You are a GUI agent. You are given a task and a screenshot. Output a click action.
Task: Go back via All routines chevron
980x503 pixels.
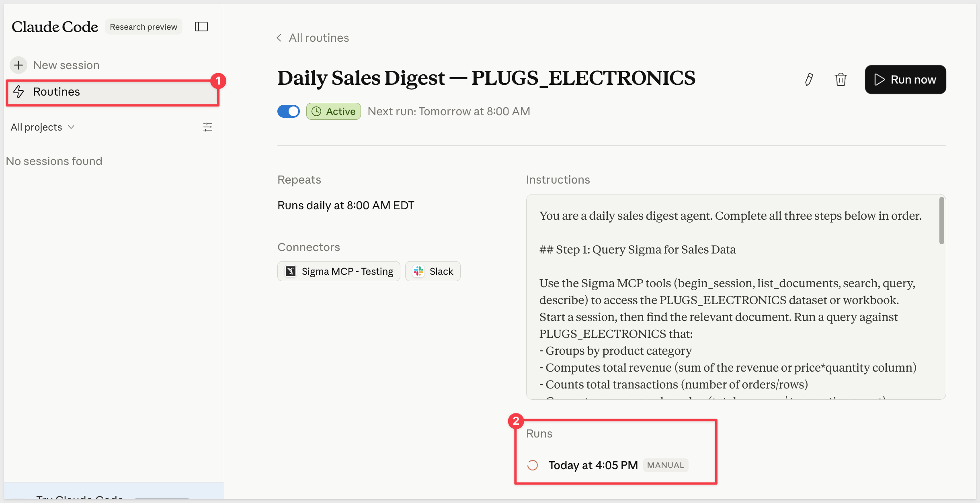279,38
